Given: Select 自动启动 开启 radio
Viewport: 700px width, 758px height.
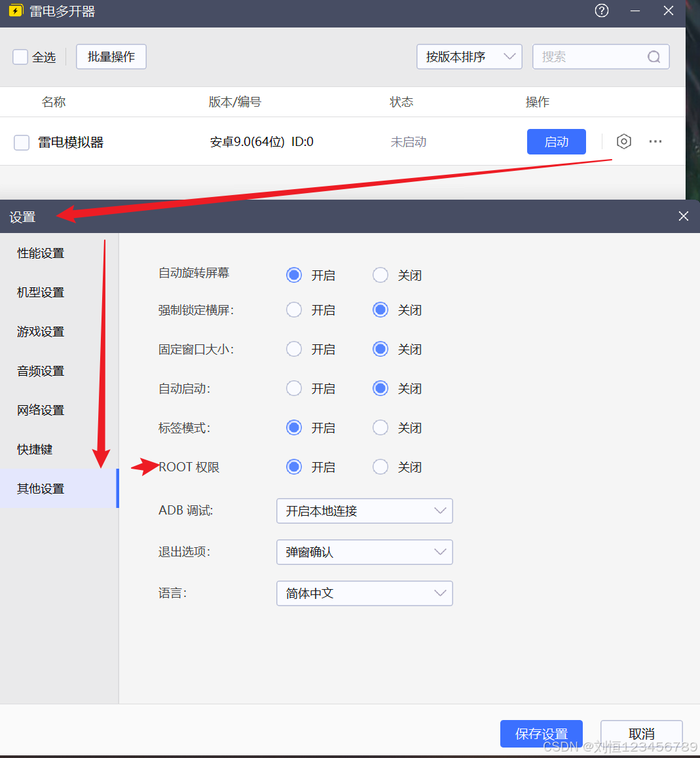Looking at the screenshot, I should (293, 388).
